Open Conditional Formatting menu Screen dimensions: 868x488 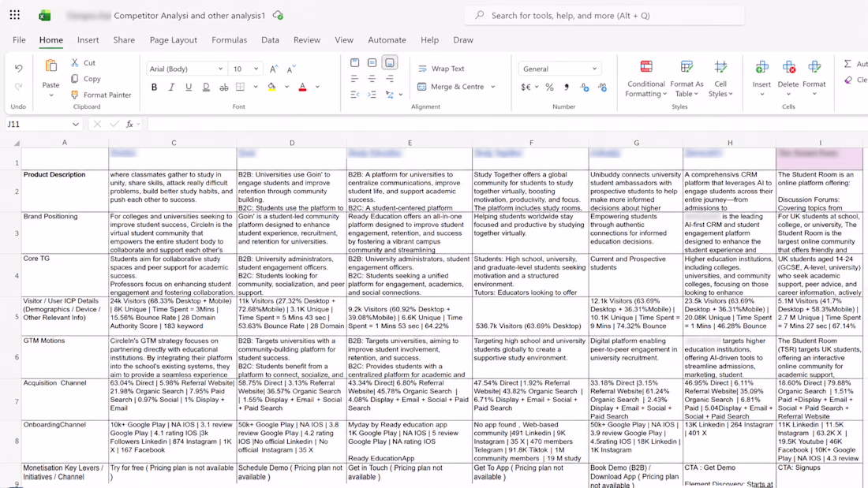(x=645, y=78)
